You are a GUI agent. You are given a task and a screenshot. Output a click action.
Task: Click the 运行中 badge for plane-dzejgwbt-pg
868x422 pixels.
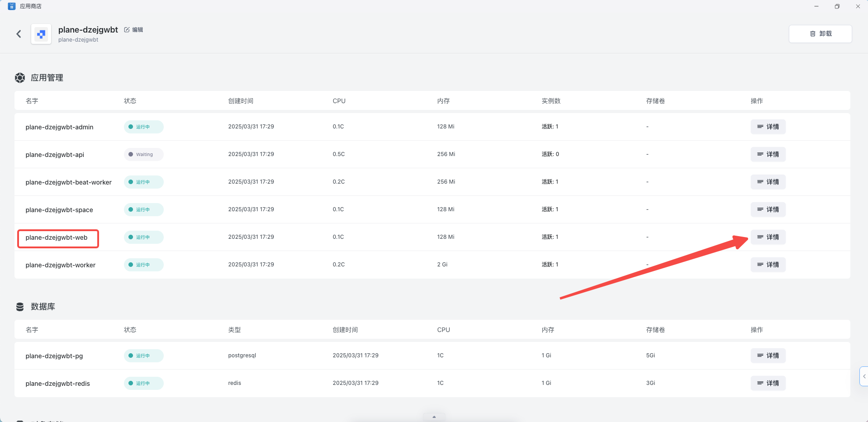click(144, 356)
